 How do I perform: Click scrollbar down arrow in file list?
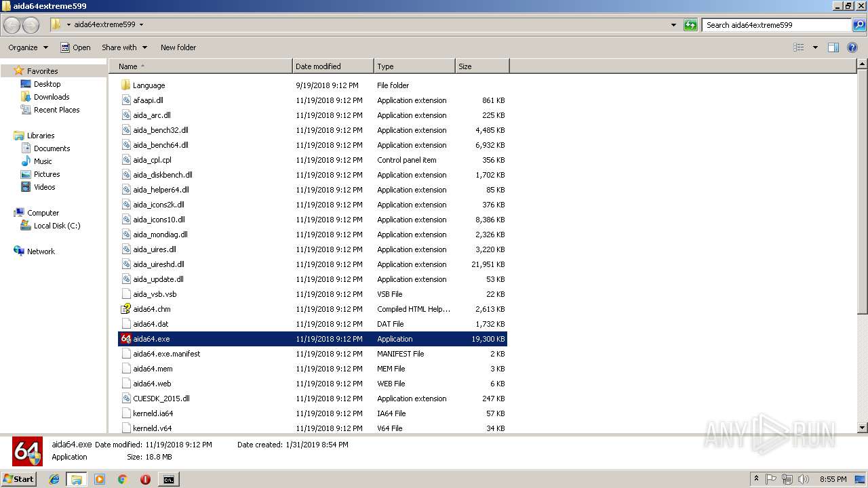point(862,428)
